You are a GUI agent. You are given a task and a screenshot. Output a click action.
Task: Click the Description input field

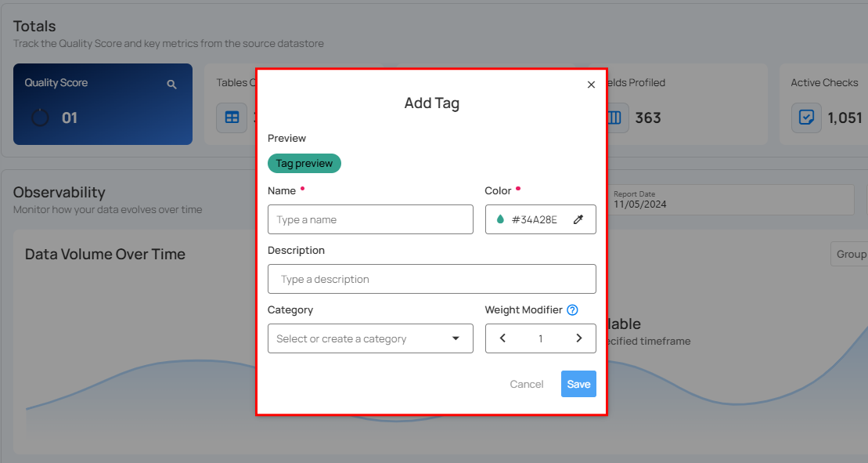(432, 279)
